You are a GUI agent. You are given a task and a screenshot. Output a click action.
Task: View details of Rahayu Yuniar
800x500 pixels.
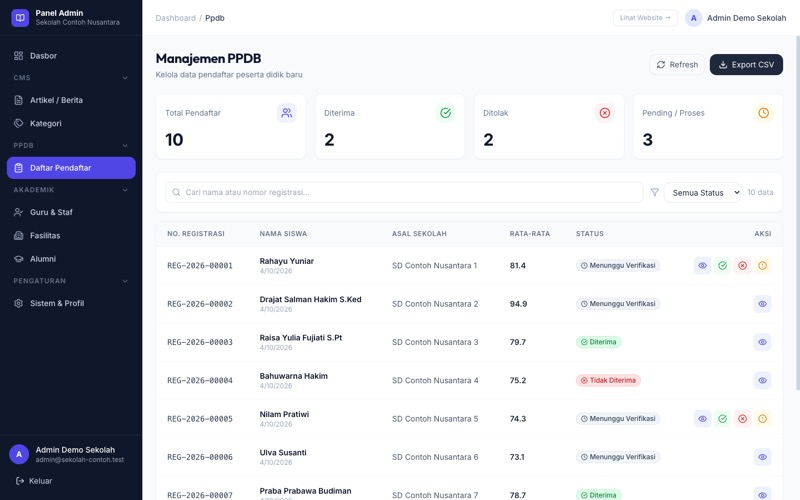point(703,266)
